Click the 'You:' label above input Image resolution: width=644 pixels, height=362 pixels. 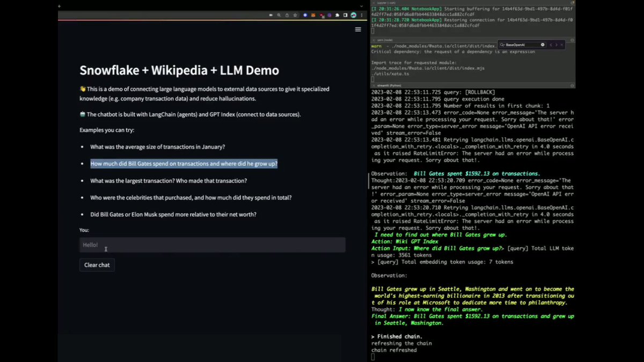pos(84,230)
